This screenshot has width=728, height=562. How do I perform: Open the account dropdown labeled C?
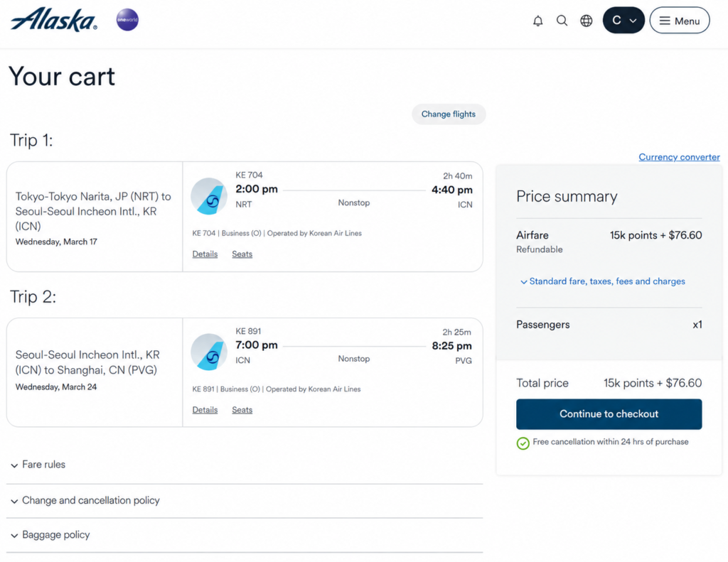click(x=623, y=21)
